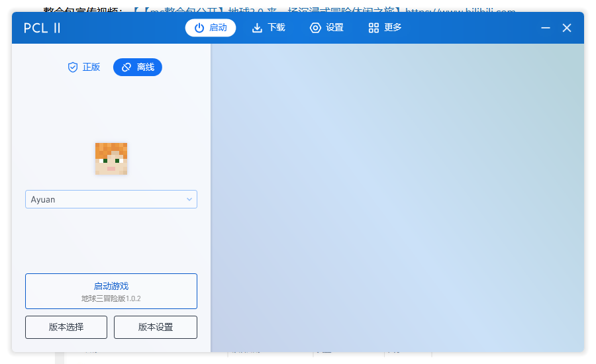Close the PCL II launcher window
Screen dimensions: 596x364
(x=567, y=28)
